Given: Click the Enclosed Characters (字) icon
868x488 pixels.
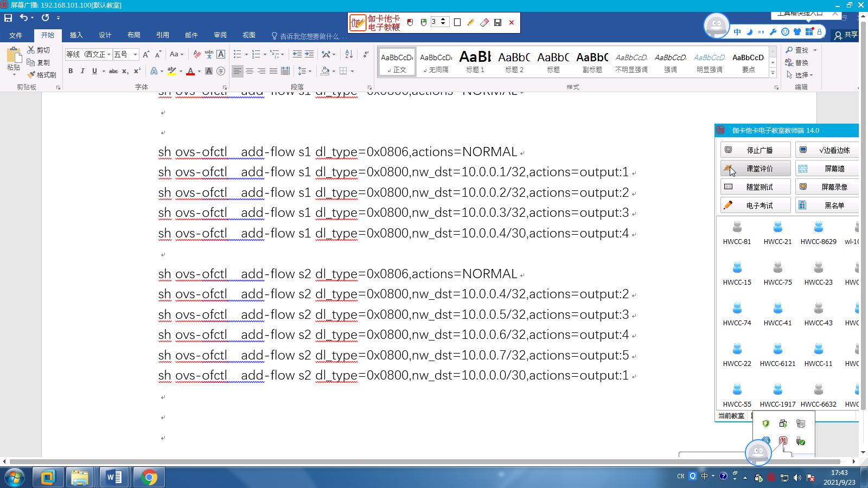Looking at the screenshot, I should 221,71.
